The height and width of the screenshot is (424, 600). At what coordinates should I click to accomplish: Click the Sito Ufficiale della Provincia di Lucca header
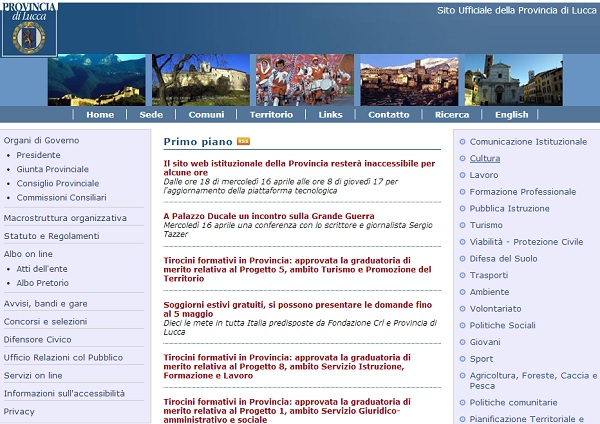(x=517, y=11)
